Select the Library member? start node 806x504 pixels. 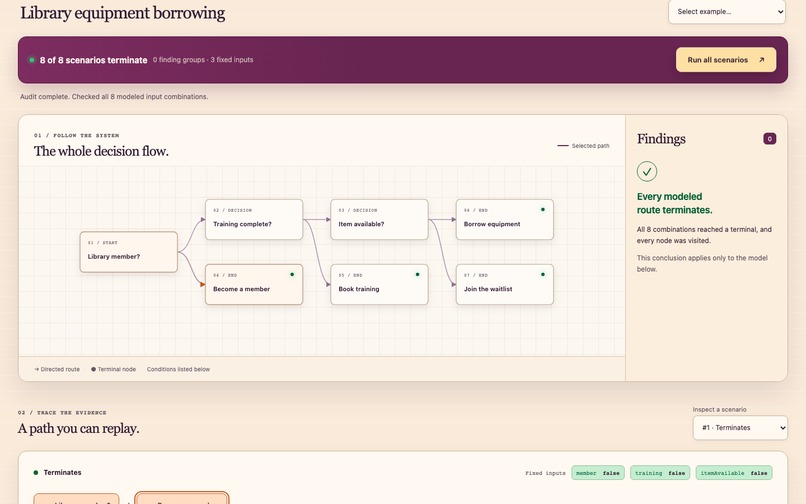pyautogui.click(x=129, y=252)
